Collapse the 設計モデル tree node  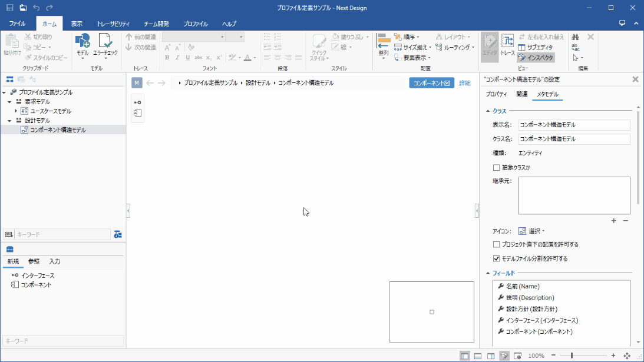9,120
